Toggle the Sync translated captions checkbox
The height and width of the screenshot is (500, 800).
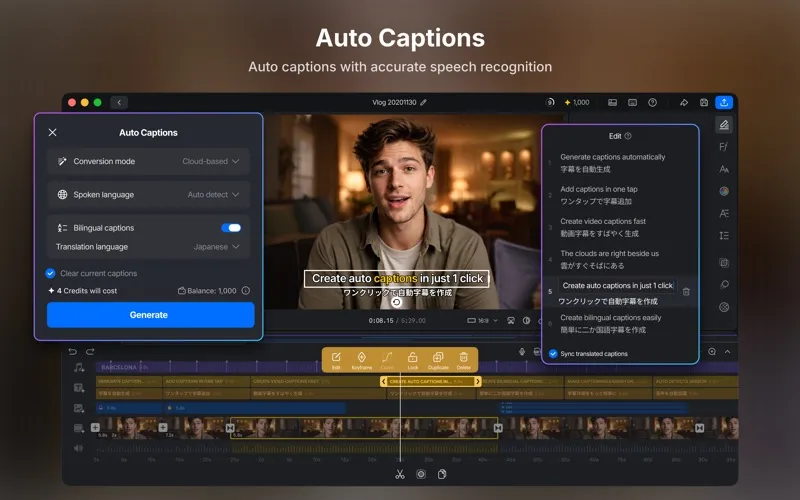click(553, 354)
